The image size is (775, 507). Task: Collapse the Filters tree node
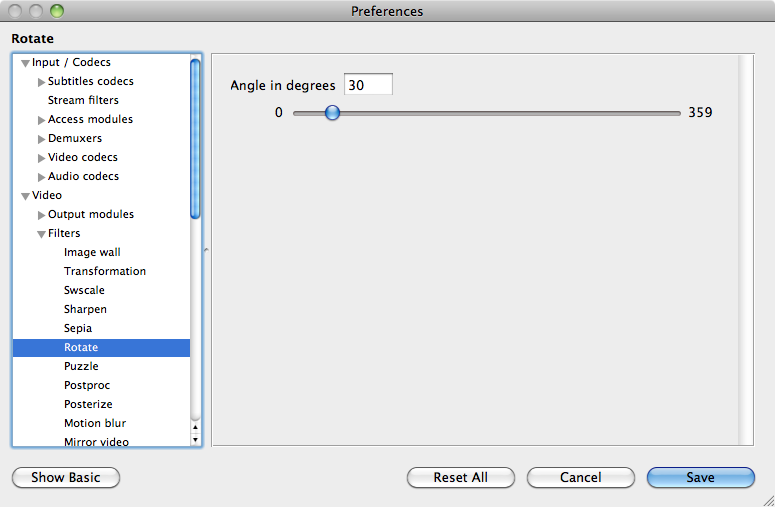coord(41,234)
